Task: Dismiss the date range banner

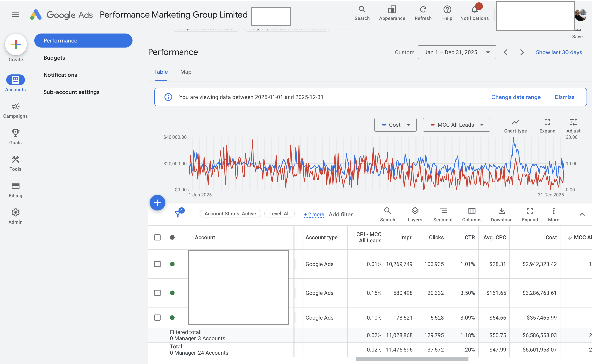Action: point(564,97)
